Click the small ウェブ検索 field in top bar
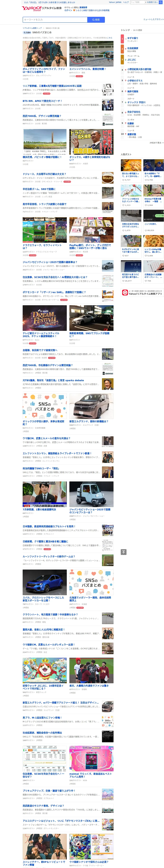Viewport: 164px width, 868px height. point(137,2)
